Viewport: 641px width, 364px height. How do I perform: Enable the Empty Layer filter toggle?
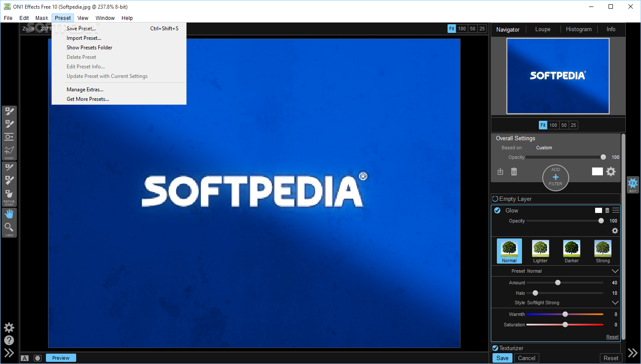(496, 199)
